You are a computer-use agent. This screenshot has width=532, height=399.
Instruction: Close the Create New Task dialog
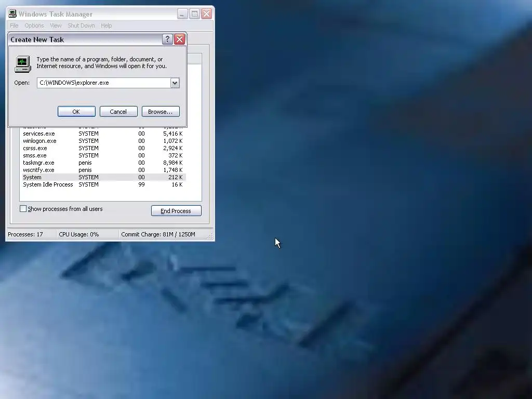click(179, 39)
